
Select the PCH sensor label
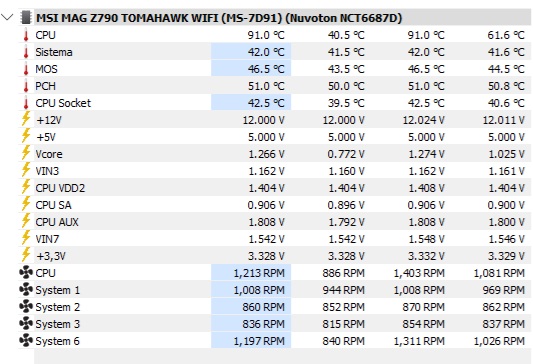coord(45,86)
